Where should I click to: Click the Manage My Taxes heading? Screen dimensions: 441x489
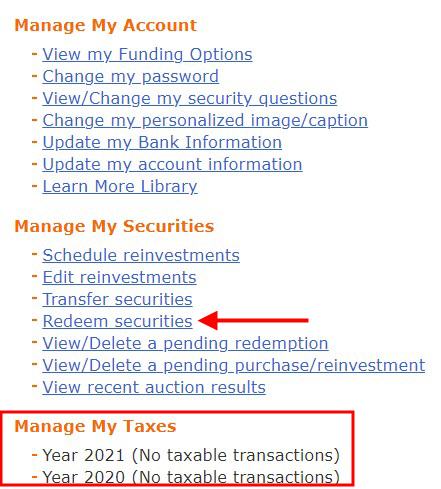95,426
